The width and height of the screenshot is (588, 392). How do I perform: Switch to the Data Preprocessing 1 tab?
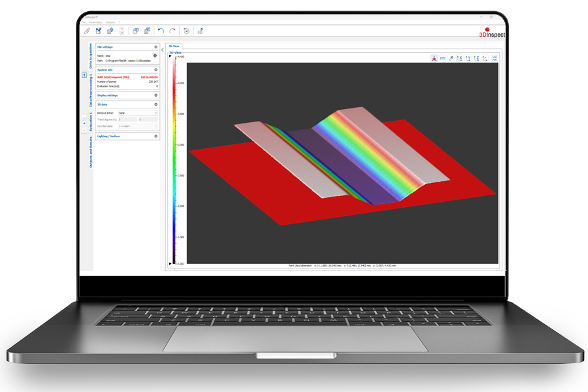click(90, 90)
